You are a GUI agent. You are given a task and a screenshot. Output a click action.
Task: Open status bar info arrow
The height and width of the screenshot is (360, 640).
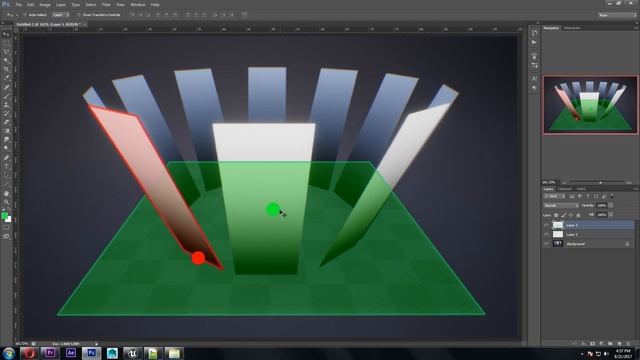coord(96,344)
